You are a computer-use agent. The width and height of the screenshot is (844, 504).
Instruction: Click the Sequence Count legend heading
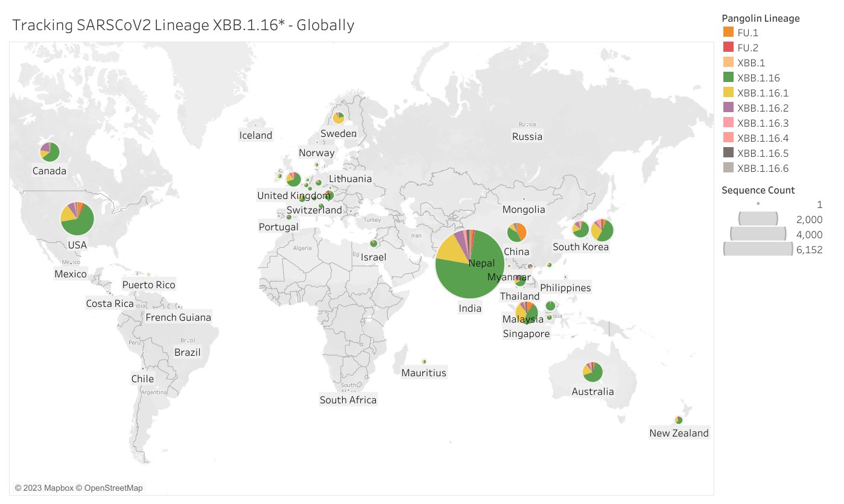coord(757,190)
